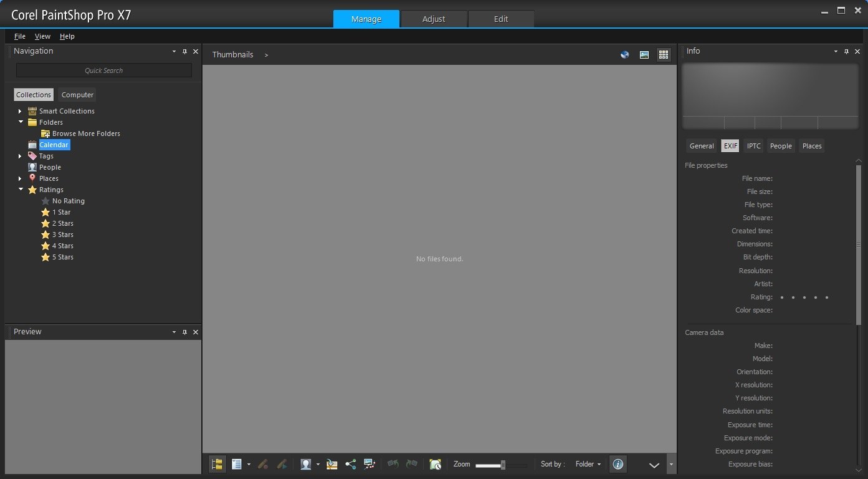This screenshot has width=868, height=479.
Task: Click the Smart Collections drawer icon
Action: [x=32, y=111]
